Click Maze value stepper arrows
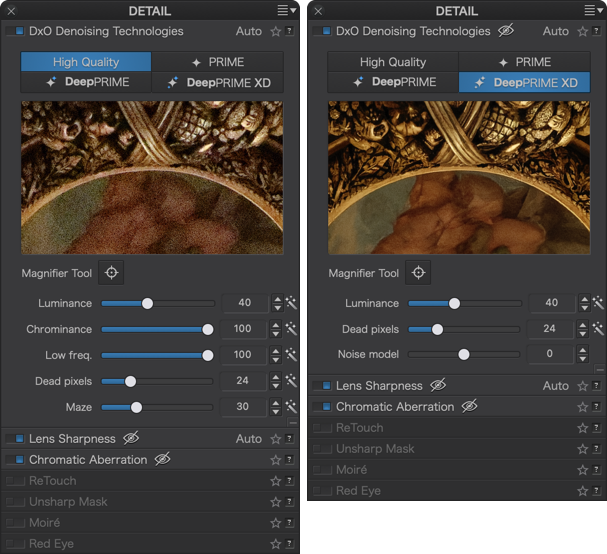607x554 pixels. [x=276, y=406]
